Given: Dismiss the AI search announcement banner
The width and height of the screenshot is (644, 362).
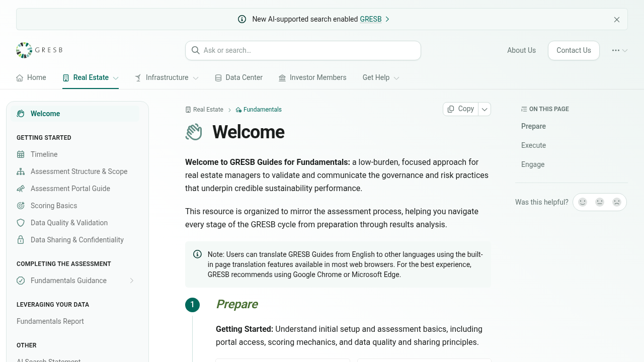Looking at the screenshot, I should 617,20.
